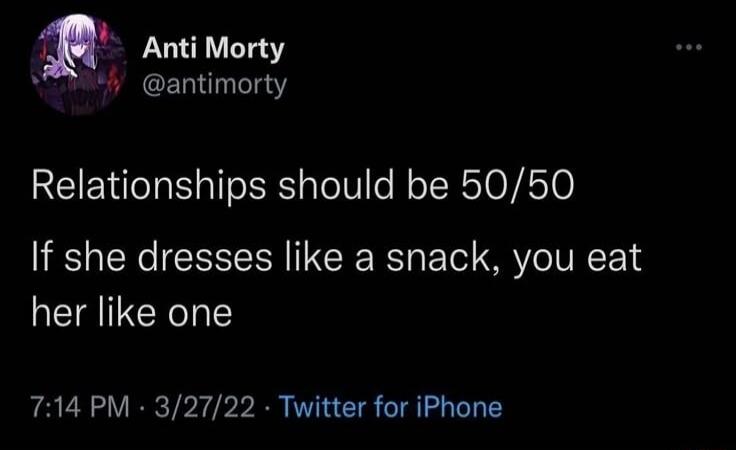
Task: Click the word "her" on the last line
Action: [58, 314]
